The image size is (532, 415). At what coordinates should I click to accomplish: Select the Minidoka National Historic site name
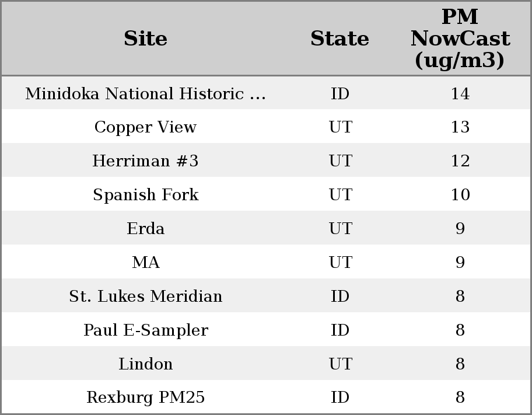[x=145, y=94]
